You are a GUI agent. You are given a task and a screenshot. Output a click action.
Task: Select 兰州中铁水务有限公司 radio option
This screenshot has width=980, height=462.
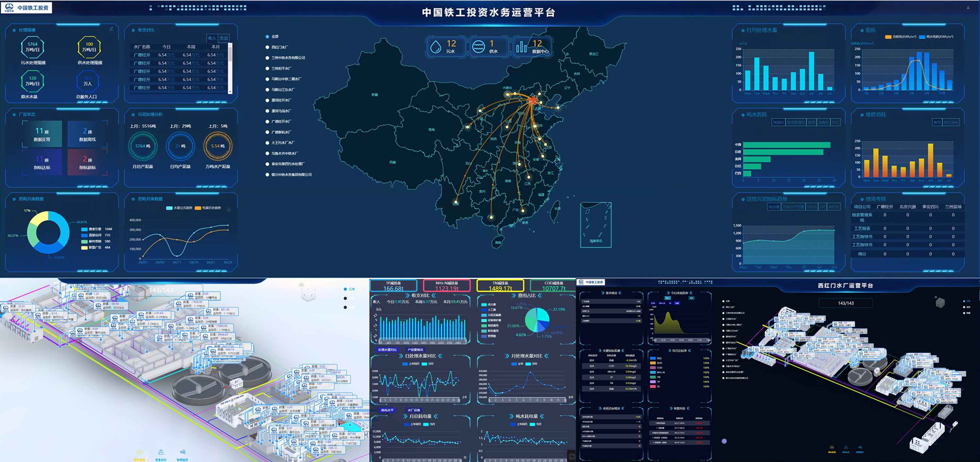point(268,58)
